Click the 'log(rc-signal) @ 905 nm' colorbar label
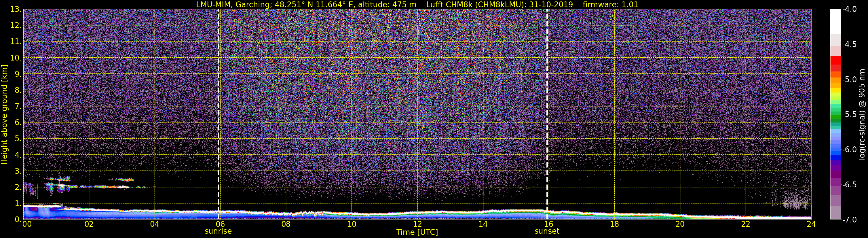 (862, 115)
